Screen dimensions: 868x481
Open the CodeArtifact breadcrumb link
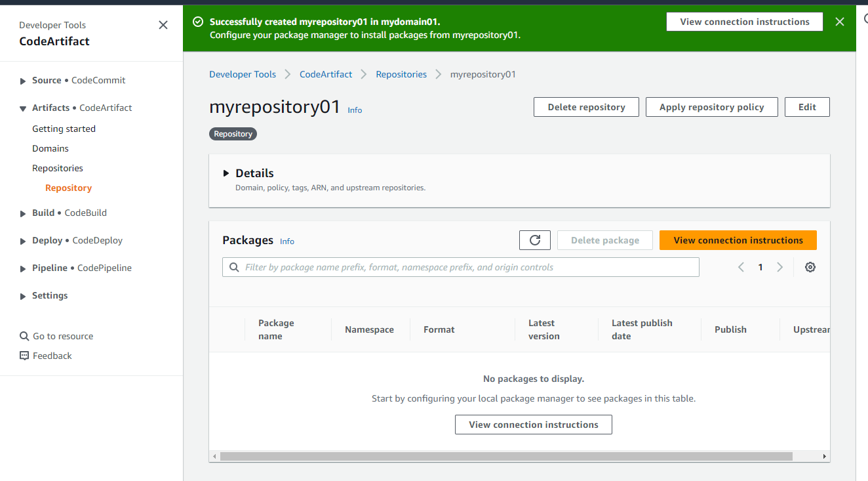pos(326,74)
